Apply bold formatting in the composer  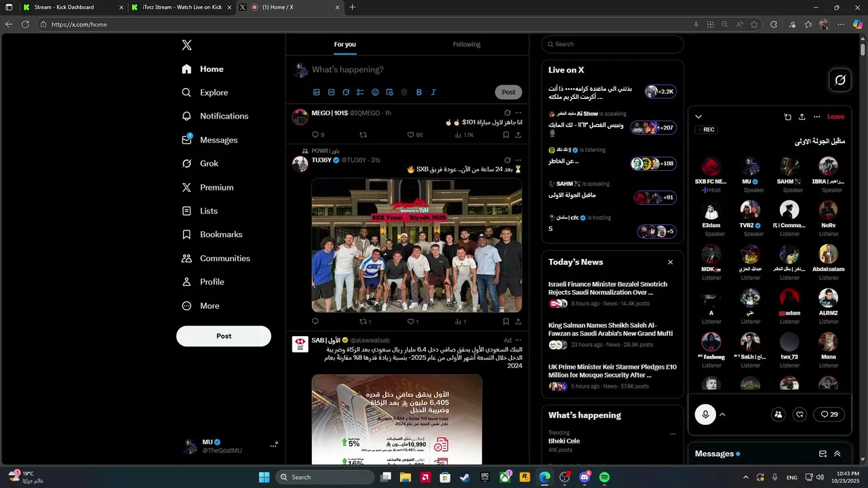[418, 92]
